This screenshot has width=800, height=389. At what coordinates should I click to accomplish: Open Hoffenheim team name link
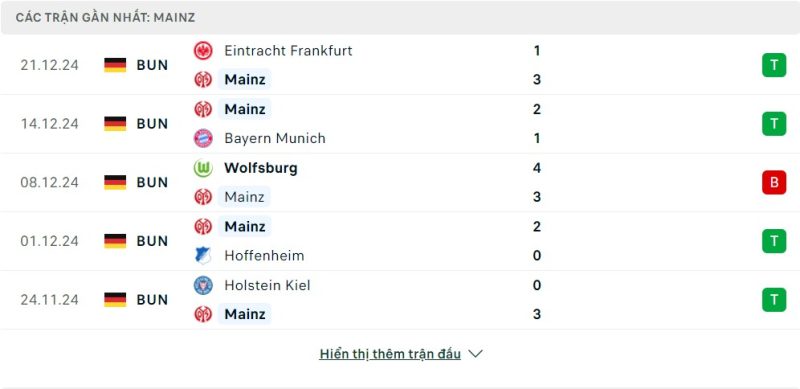pos(264,255)
